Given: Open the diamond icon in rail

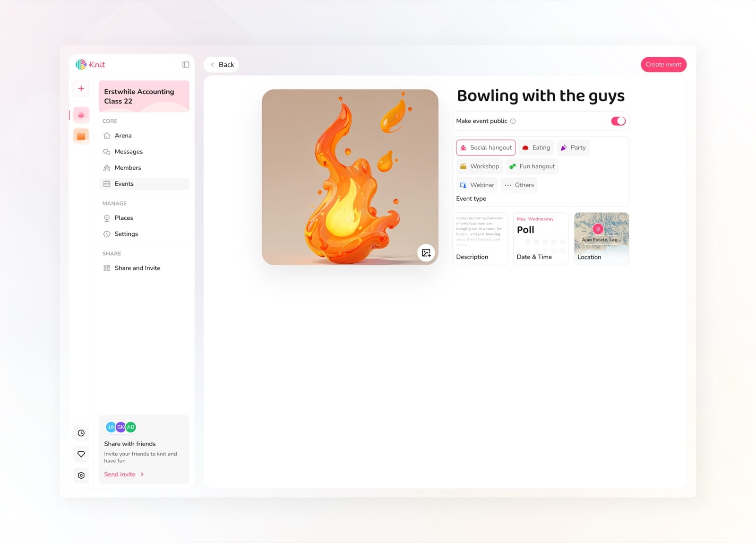Looking at the screenshot, I should [81, 454].
